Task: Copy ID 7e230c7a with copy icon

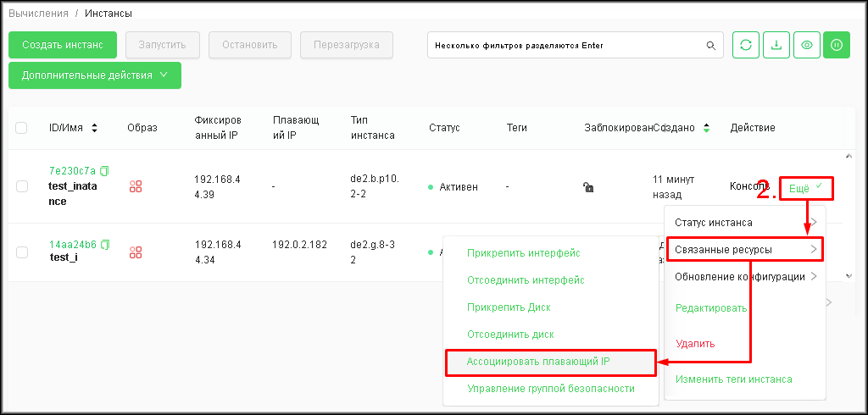Action: click(x=105, y=170)
